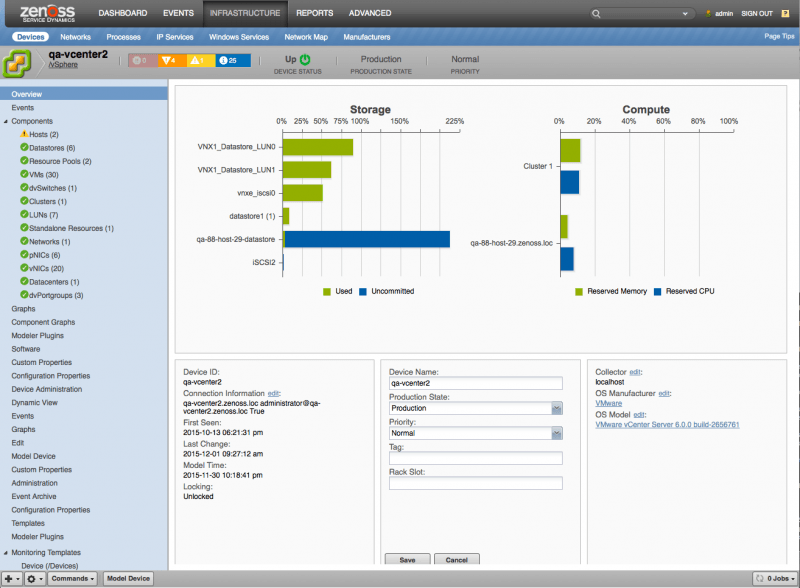The height and width of the screenshot is (588, 800).
Task: Click the blue info events count badge
Action: (x=233, y=60)
